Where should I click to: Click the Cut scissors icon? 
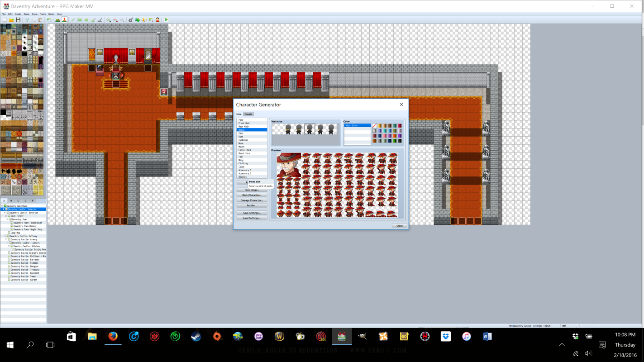point(27,20)
